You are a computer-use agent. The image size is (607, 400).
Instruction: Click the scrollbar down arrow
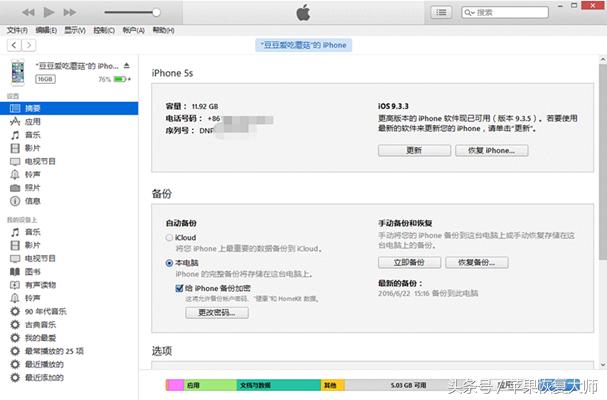603,365
